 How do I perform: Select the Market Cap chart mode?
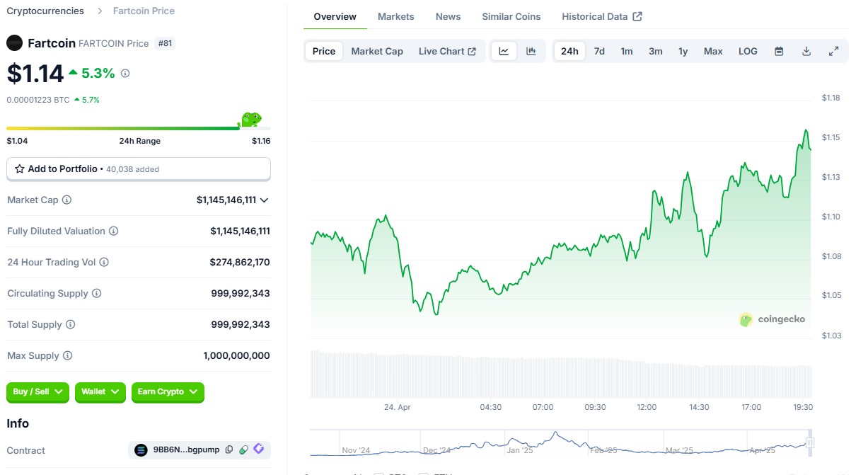point(377,51)
